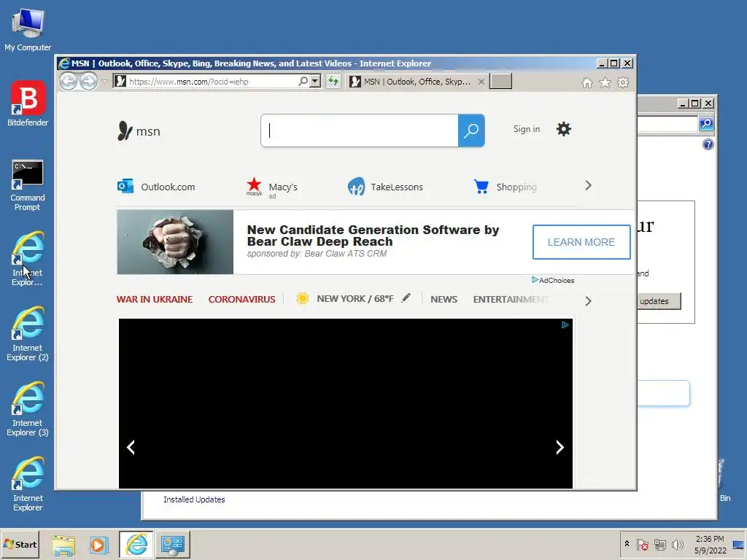Click the Refresh page icon
This screenshot has width=747, height=560.
coord(333,82)
